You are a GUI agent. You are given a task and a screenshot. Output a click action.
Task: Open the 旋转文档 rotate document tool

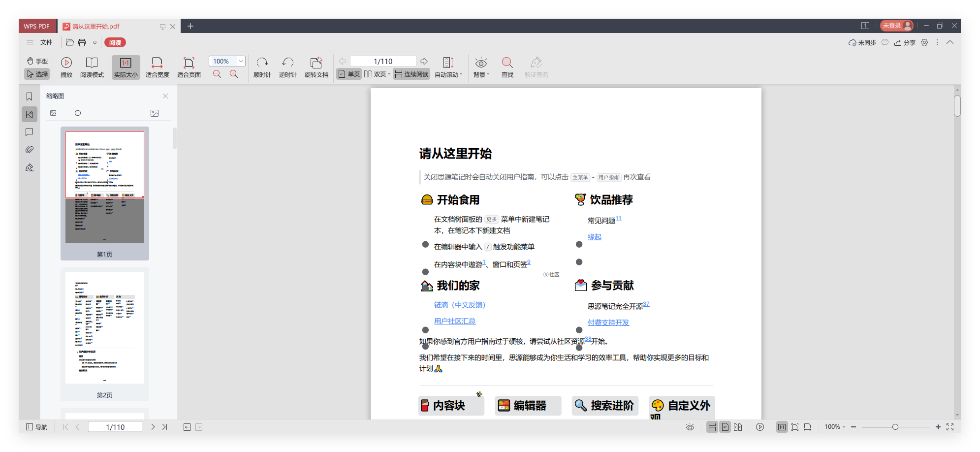(316, 67)
